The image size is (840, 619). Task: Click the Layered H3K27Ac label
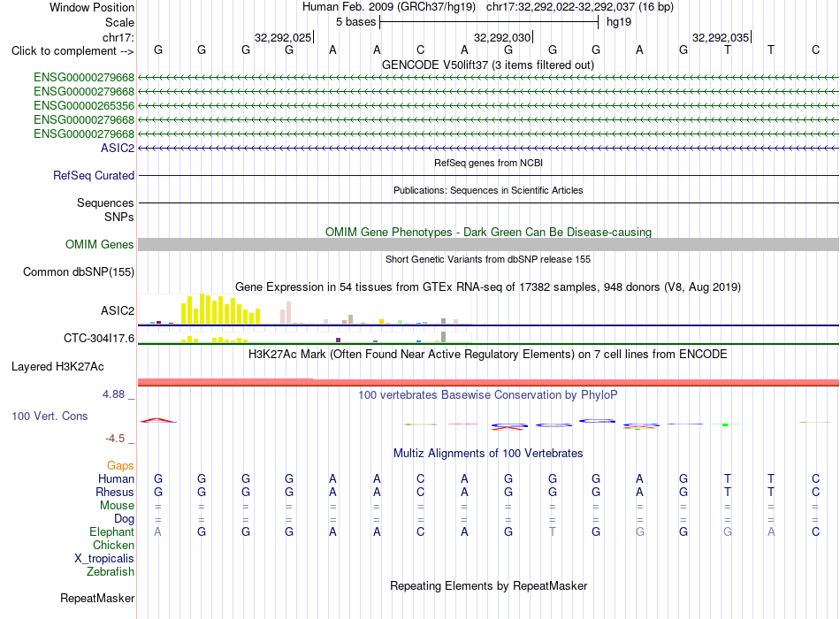[x=57, y=367]
